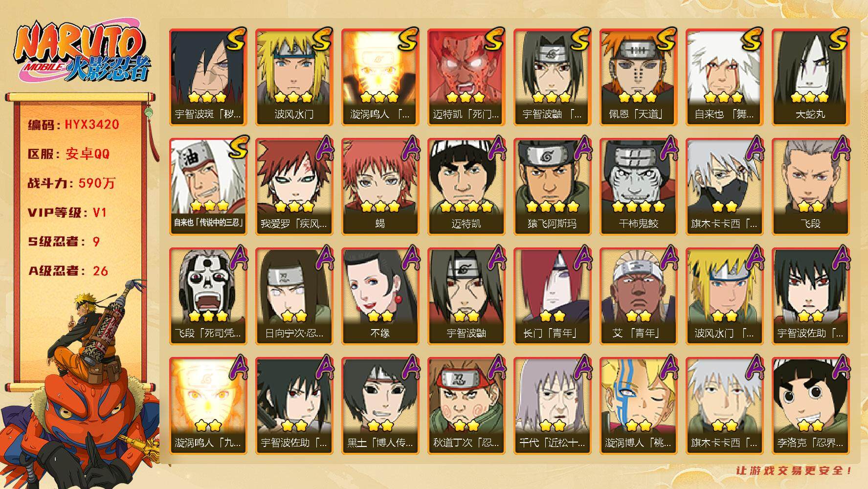Viewport: 868px width, 489px height.
Task: Choose the 艾「青年」 ninja card
Action: point(638,296)
